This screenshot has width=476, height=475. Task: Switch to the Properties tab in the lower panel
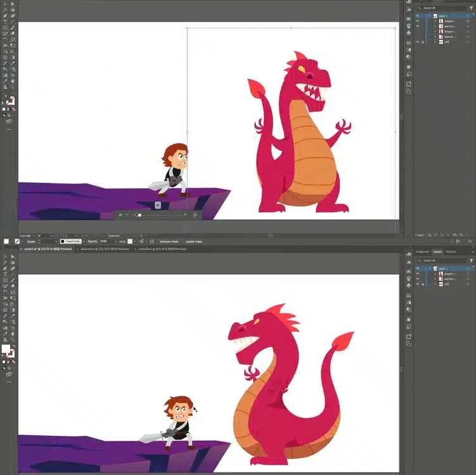[x=423, y=252]
